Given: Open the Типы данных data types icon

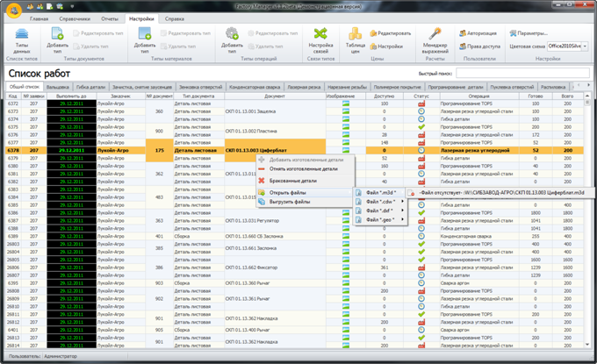Looking at the screenshot, I should pos(22,40).
